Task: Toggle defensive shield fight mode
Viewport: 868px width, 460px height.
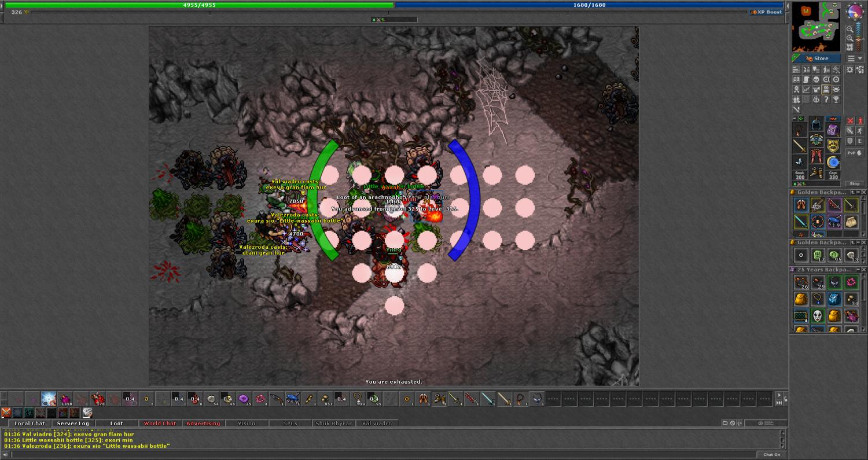Action: 850,141
